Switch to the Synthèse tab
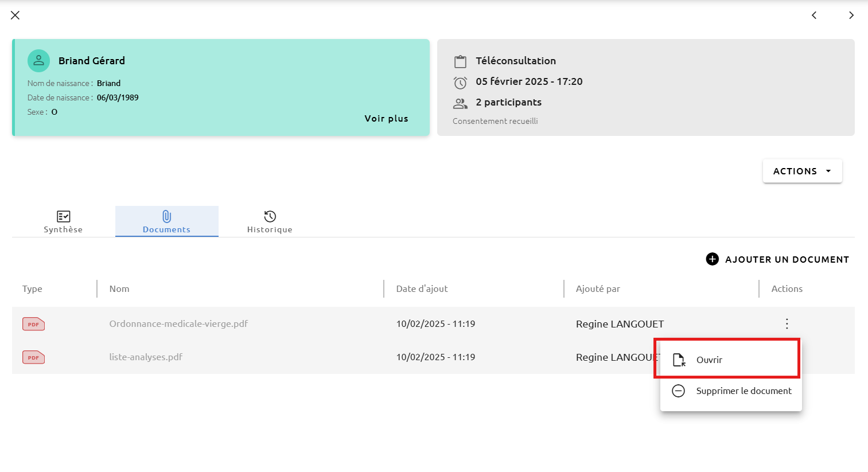The height and width of the screenshot is (472, 868). [x=63, y=221]
